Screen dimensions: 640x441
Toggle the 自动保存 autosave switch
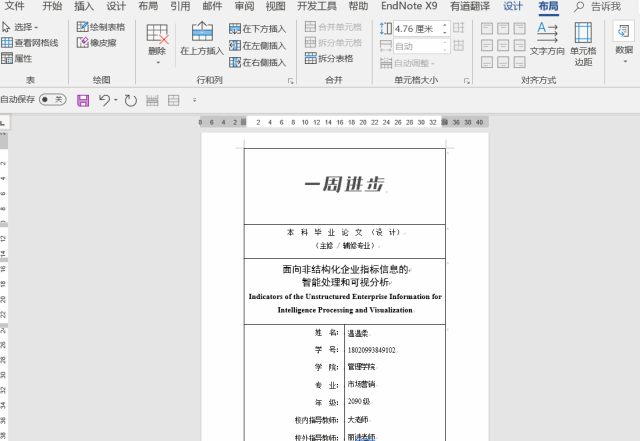point(53,99)
